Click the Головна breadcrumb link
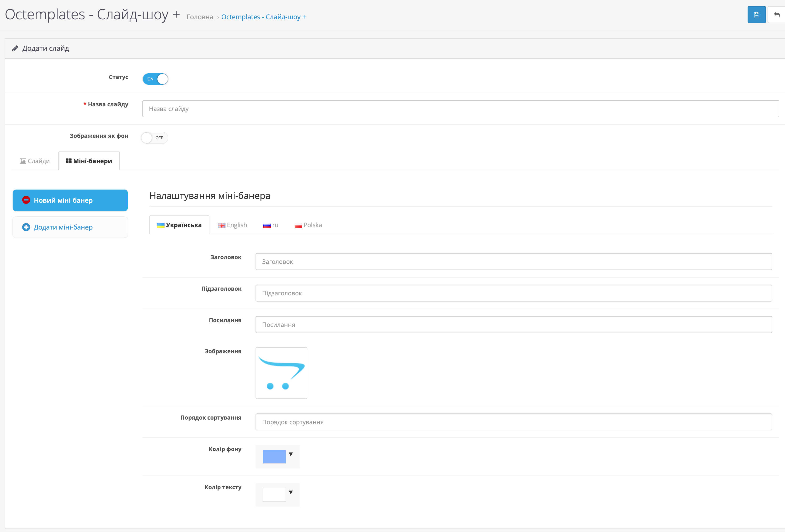The image size is (785, 532). tap(200, 17)
